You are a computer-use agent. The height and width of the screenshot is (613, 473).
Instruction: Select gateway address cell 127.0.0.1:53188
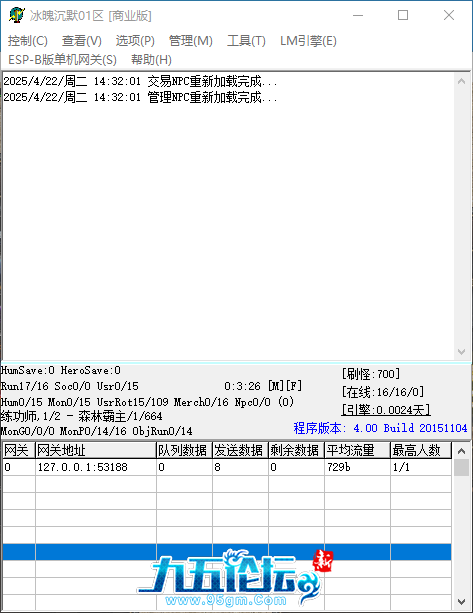coord(96,467)
